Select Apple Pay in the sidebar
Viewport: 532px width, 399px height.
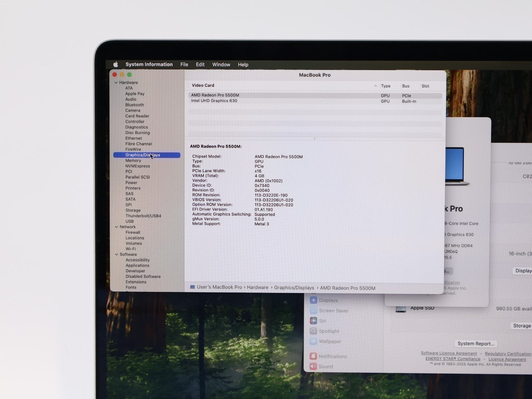pos(135,94)
